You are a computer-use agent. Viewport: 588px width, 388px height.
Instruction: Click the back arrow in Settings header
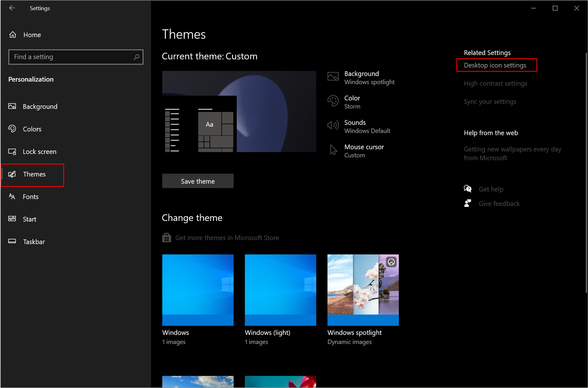click(12, 8)
